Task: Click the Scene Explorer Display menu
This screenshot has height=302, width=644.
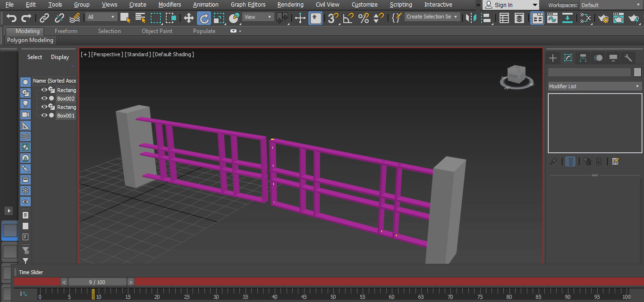Action: coord(60,57)
